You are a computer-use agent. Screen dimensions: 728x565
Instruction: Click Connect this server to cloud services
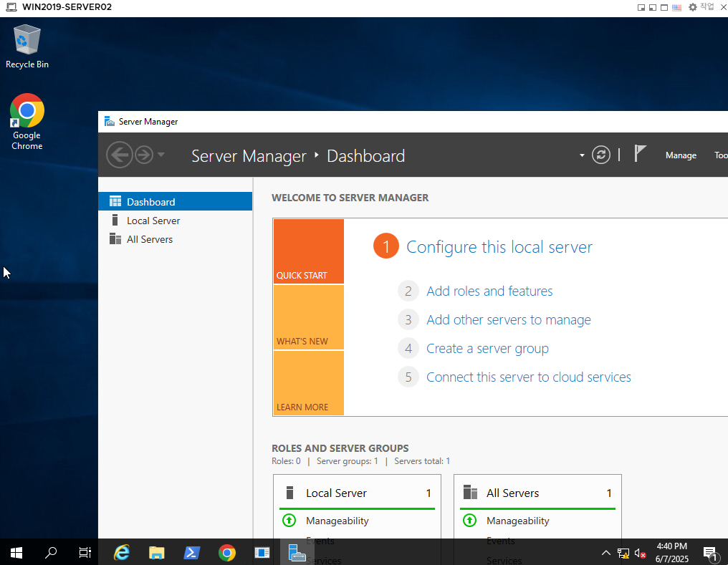pyautogui.click(x=528, y=377)
